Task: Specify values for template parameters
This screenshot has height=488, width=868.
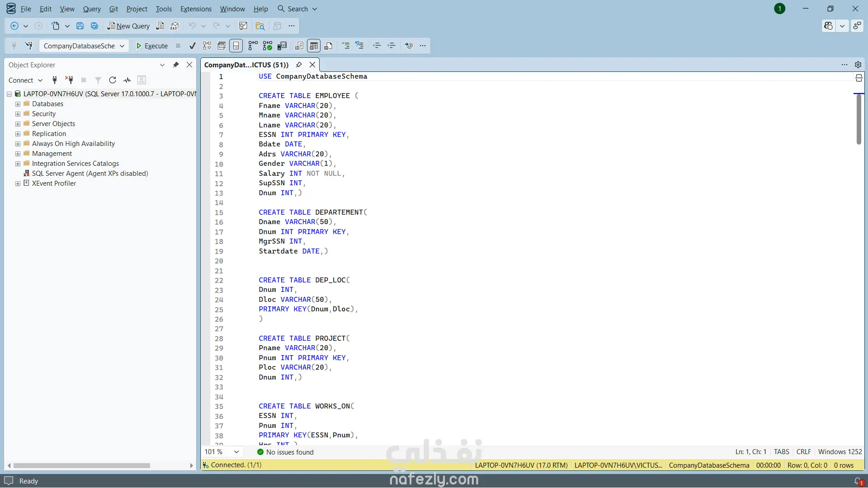Action: [x=409, y=46]
